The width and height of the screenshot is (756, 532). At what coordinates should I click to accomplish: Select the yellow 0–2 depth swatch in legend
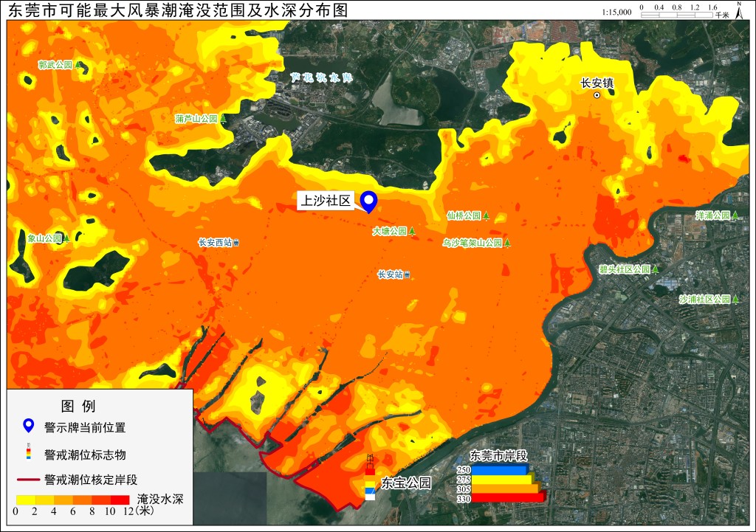tap(26, 500)
